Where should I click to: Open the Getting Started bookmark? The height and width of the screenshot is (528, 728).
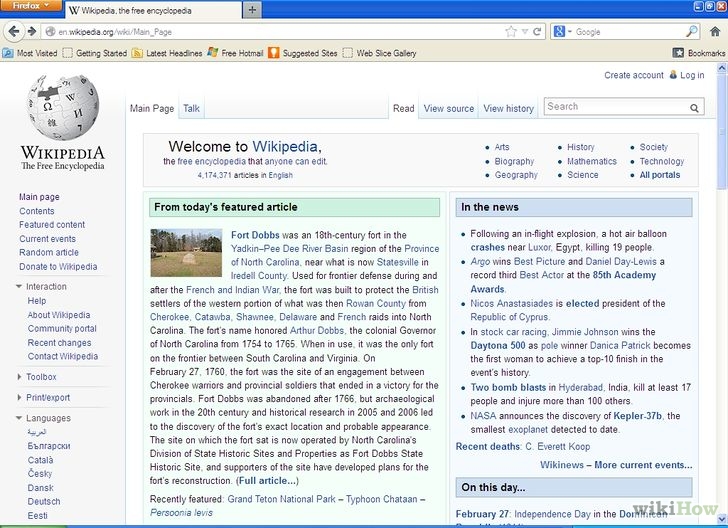tap(95, 53)
